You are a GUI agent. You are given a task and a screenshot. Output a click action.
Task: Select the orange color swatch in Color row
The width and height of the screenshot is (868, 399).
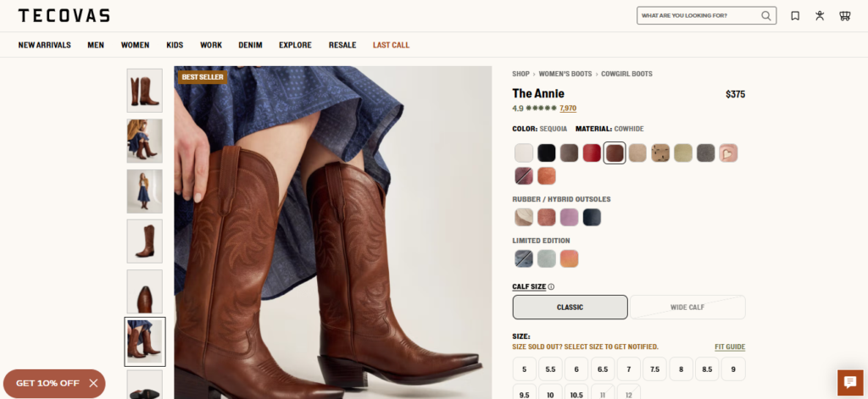(x=547, y=176)
